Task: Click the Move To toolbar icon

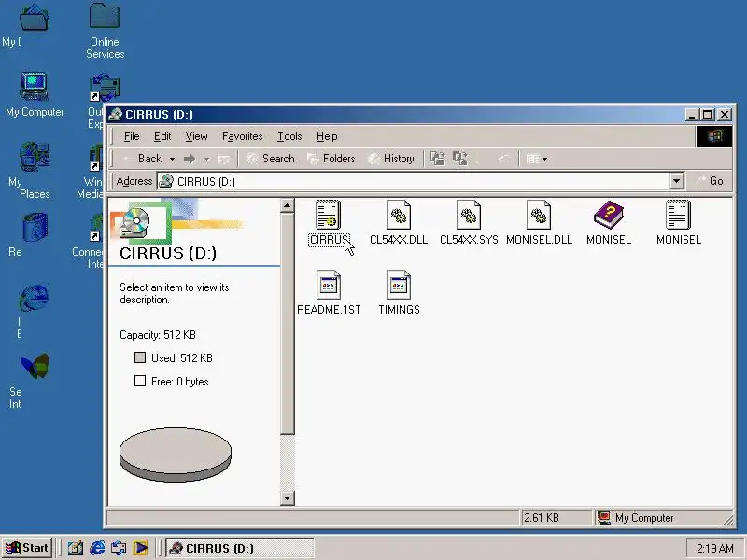Action: coord(438,159)
